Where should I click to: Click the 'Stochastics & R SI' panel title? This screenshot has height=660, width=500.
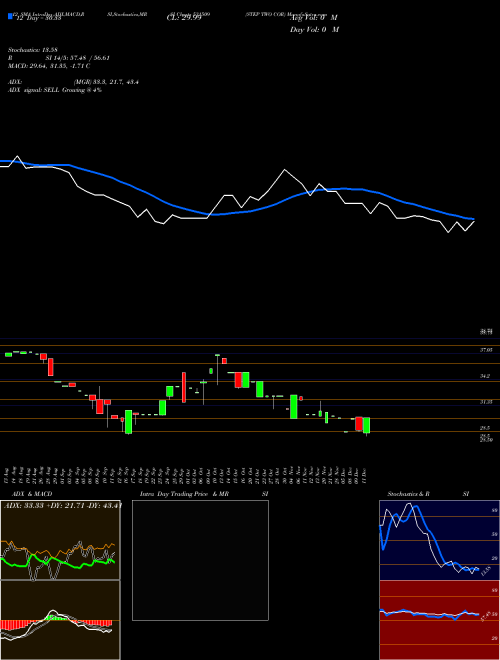[x=428, y=494]
